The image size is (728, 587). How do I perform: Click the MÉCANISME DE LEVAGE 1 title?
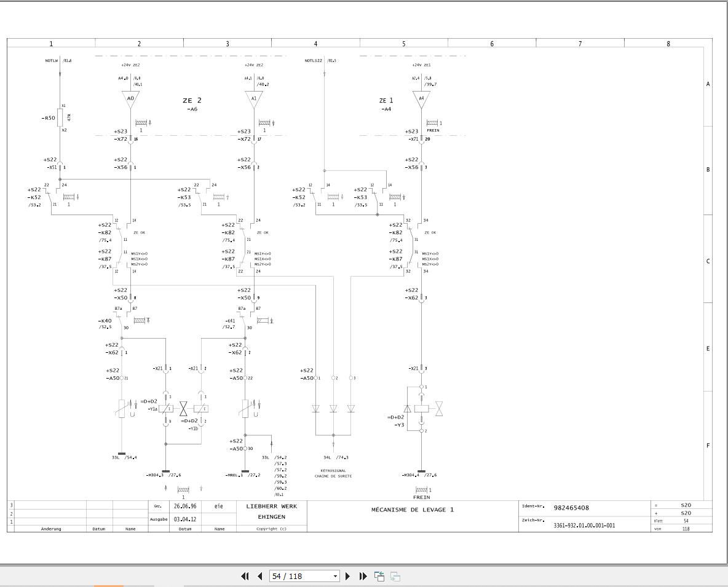click(412, 510)
